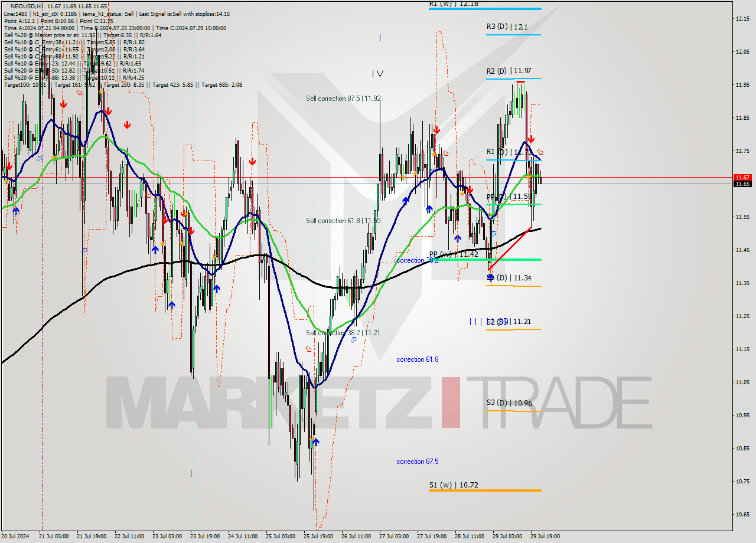
Task: Click the '20 Jul 2024' date on time axis
Action: tap(14, 537)
